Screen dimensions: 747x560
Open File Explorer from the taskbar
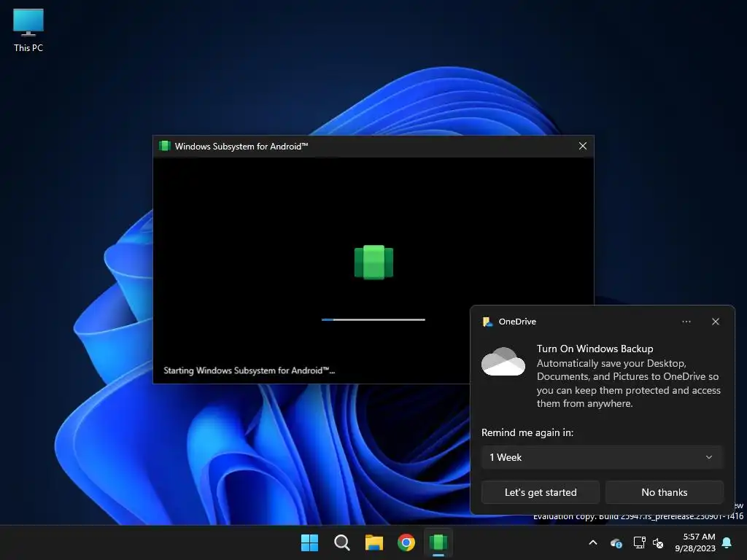pos(374,542)
